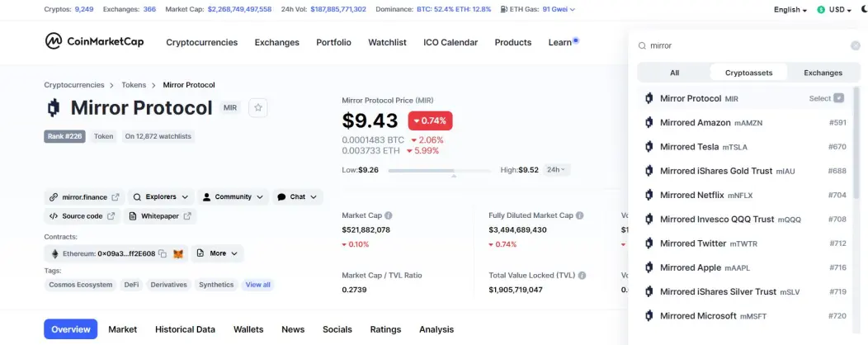Click the Mirror Protocol logo beside the page title

coord(53,107)
